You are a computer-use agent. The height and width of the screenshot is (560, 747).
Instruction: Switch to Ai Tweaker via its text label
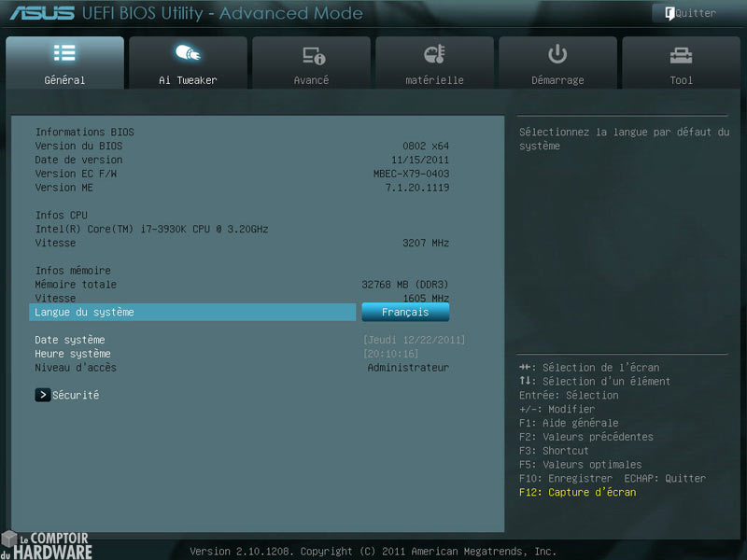[188, 80]
